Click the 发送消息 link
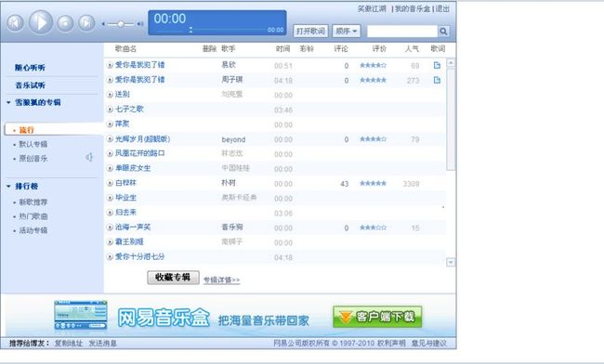Image resolution: width=604 pixels, height=364 pixels. pyautogui.click(x=102, y=344)
